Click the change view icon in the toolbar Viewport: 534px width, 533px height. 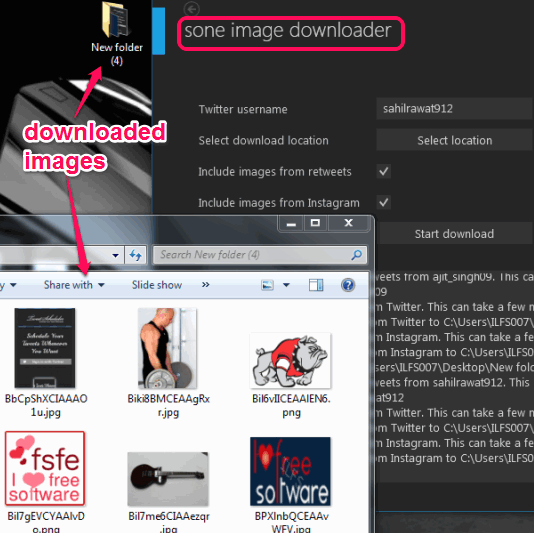click(267, 285)
